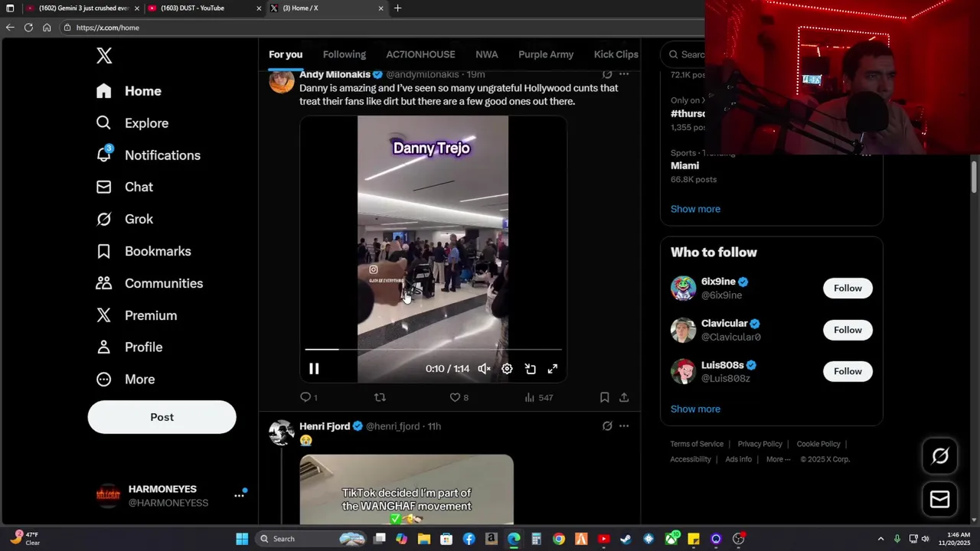Open more options on Andy Milonakis post
This screenshot has width=980, height=551.
(624, 74)
